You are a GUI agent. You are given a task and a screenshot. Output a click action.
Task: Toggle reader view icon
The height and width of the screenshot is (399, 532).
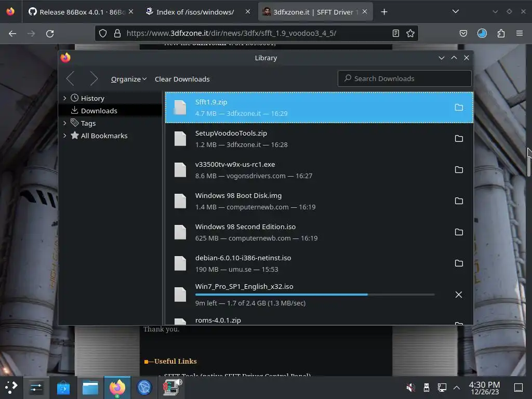tap(395, 33)
